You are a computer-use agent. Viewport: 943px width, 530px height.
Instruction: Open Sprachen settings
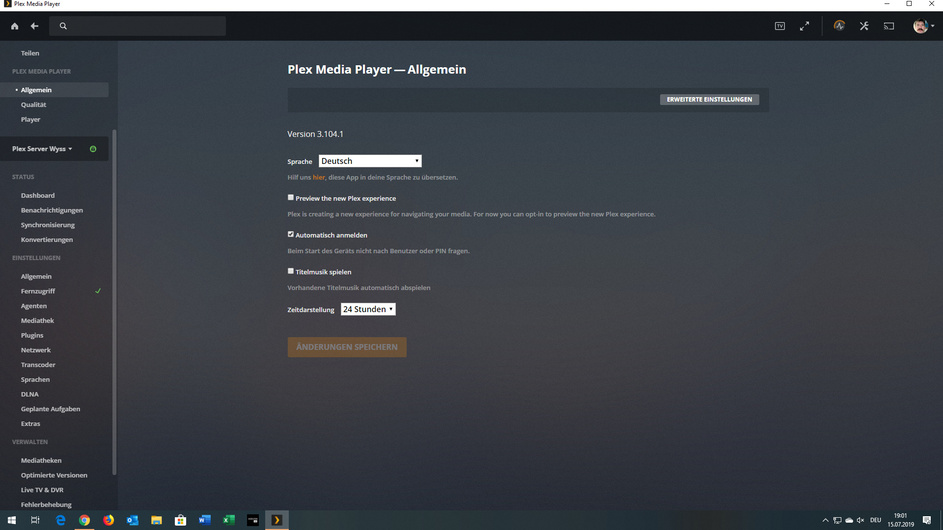pos(35,380)
